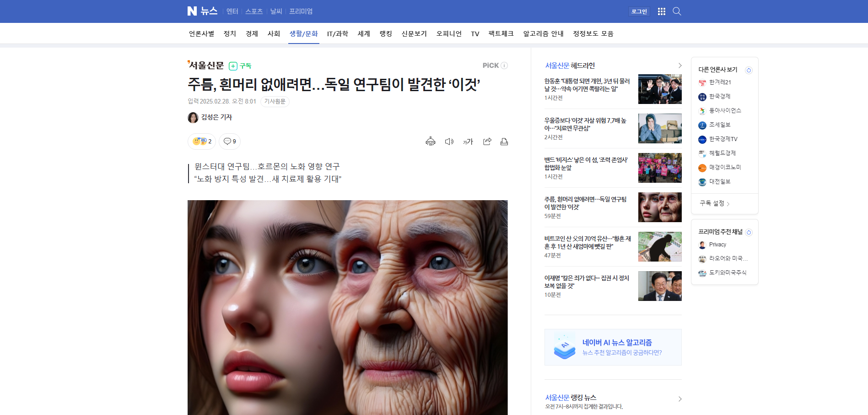868x415 pixels.
Task: Refresh the 다른 언론사 보기 list
Action: [749, 70]
